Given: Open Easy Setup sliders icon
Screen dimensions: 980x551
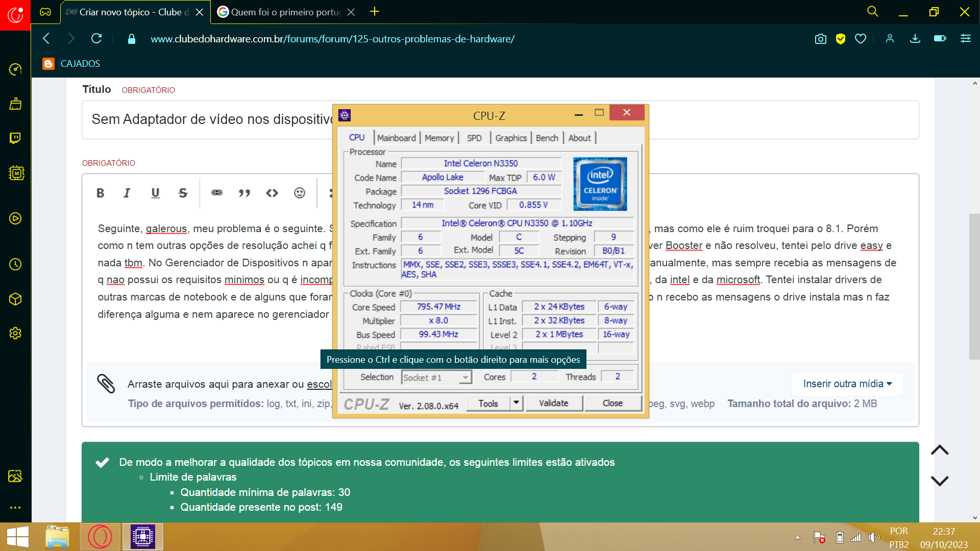Looking at the screenshot, I should point(966,38).
